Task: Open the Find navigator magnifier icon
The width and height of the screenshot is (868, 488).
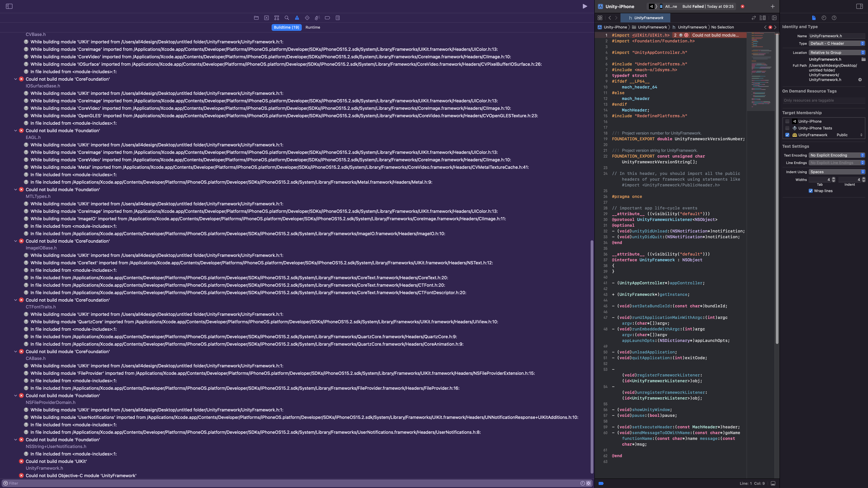Action: coord(287,18)
